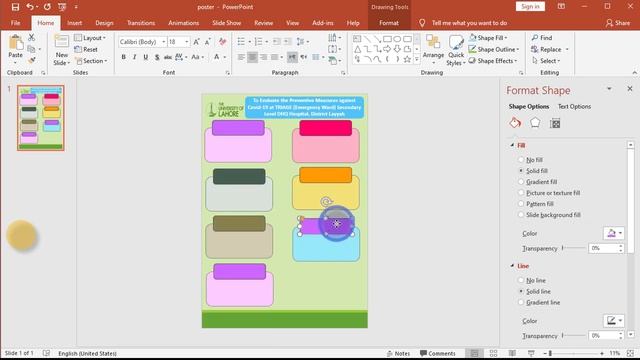Toggle Underline formatting

(145, 57)
